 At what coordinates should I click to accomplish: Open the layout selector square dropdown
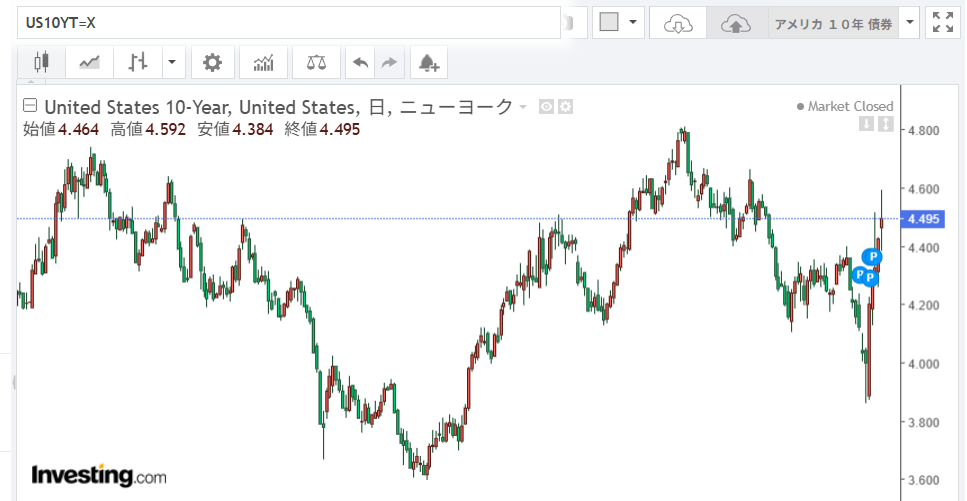tap(619, 23)
